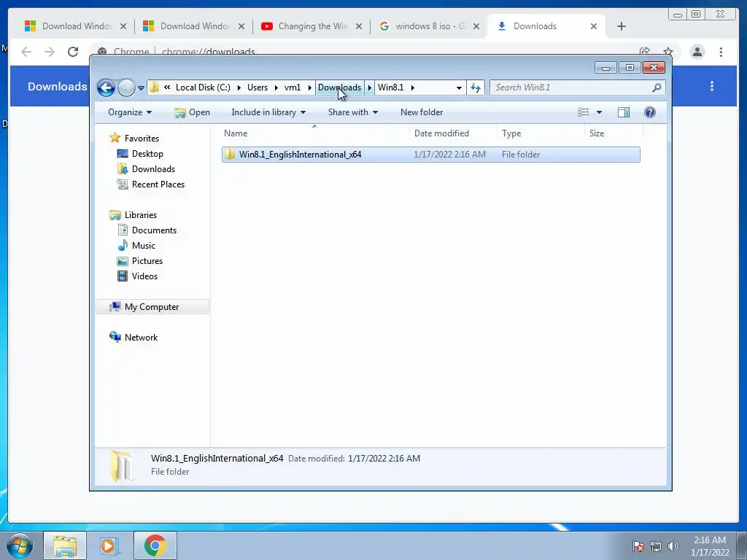Image resolution: width=747 pixels, height=560 pixels.
Task: Sort by the Type column
Action: (541, 133)
